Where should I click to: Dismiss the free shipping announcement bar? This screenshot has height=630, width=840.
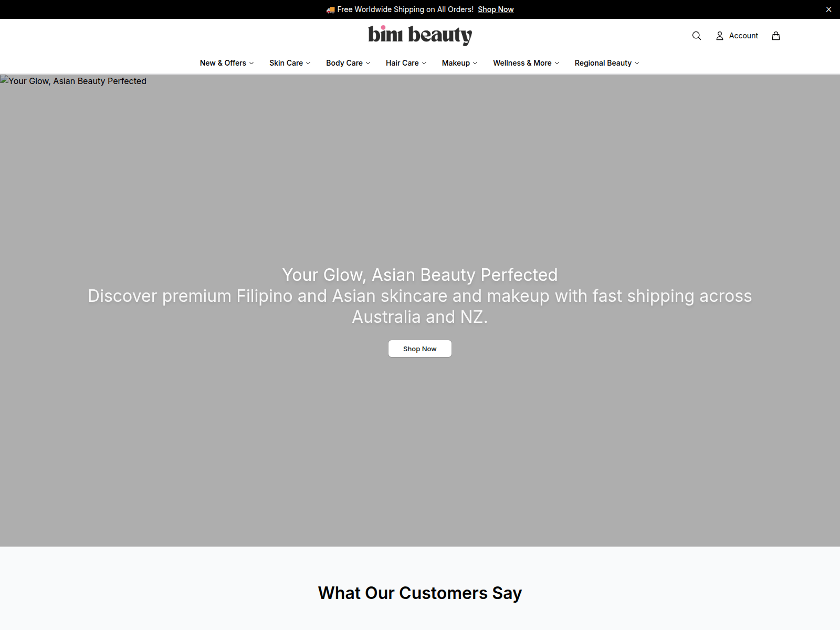click(828, 9)
